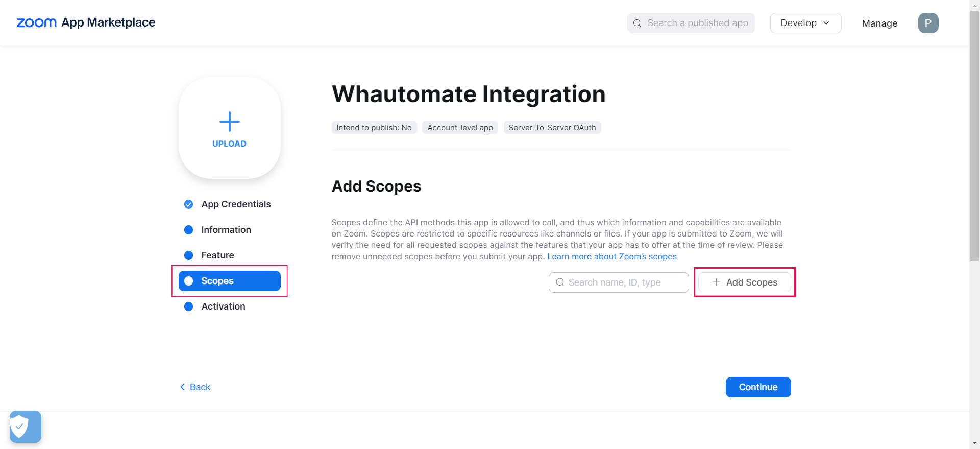Click the Back link text
980x449 pixels.
point(200,387)
